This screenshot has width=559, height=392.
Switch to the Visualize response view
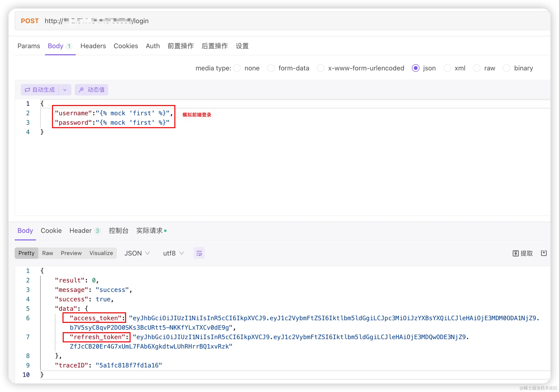tap(101, 253)
